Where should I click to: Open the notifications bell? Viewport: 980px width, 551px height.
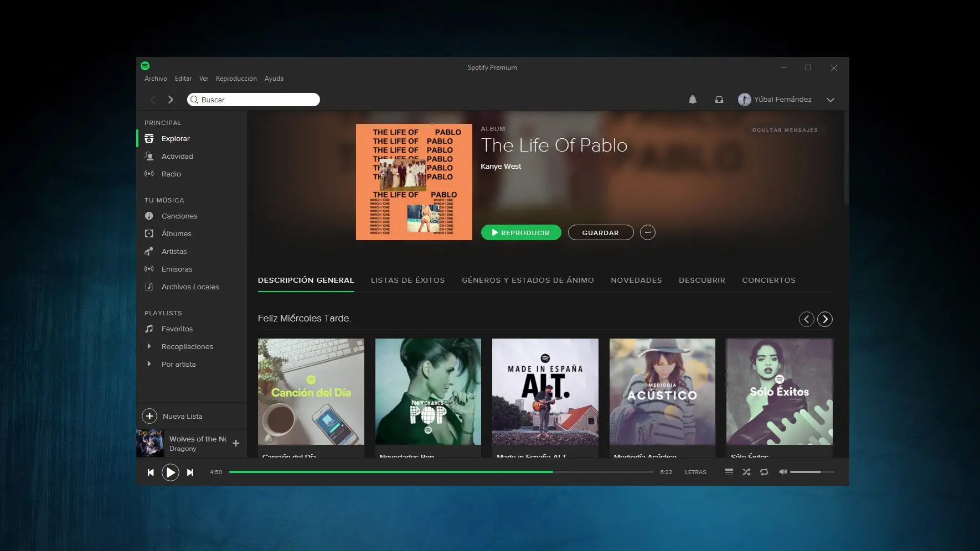point(692,100)
